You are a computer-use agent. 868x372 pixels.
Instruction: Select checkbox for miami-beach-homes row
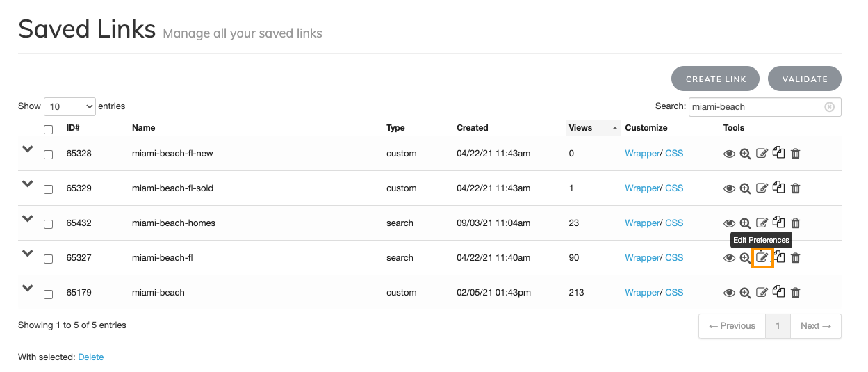coord(48,224)
